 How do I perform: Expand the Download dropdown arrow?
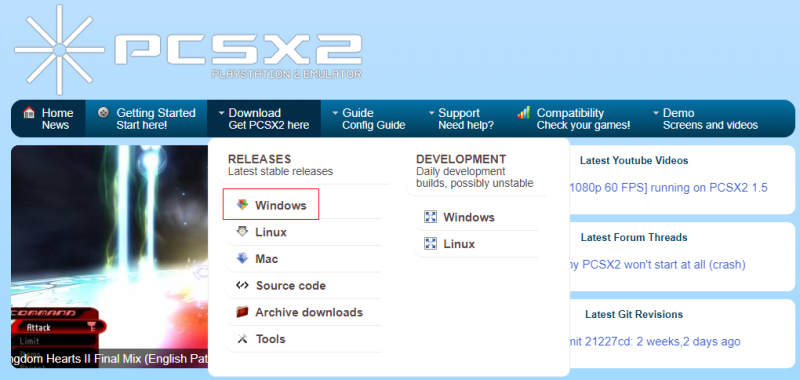(x=221, y=113)
